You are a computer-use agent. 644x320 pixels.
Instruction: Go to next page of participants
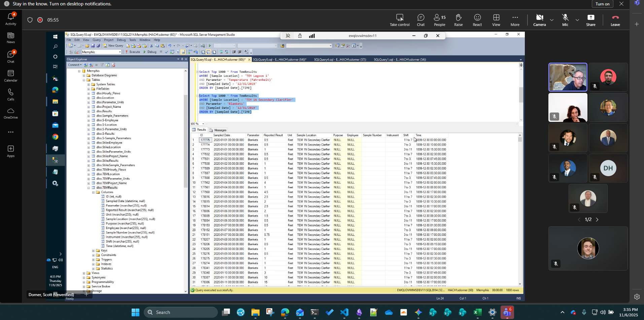(597, 220)
